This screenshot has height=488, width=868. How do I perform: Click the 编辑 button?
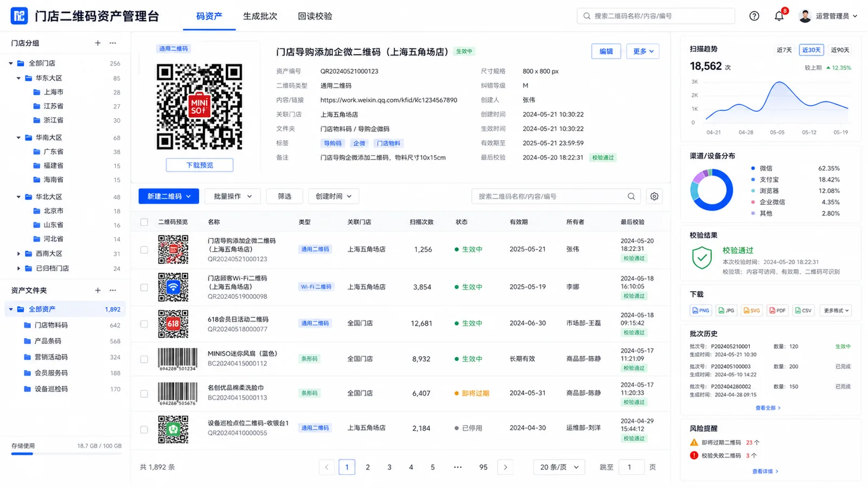pos(606,52)
